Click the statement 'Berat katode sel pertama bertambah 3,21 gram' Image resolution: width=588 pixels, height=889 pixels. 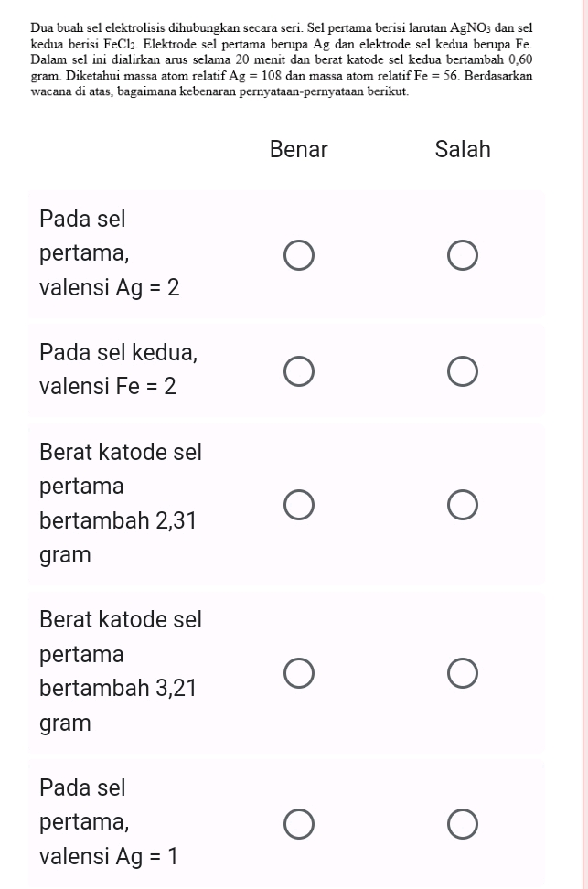(x=119, y=670)
